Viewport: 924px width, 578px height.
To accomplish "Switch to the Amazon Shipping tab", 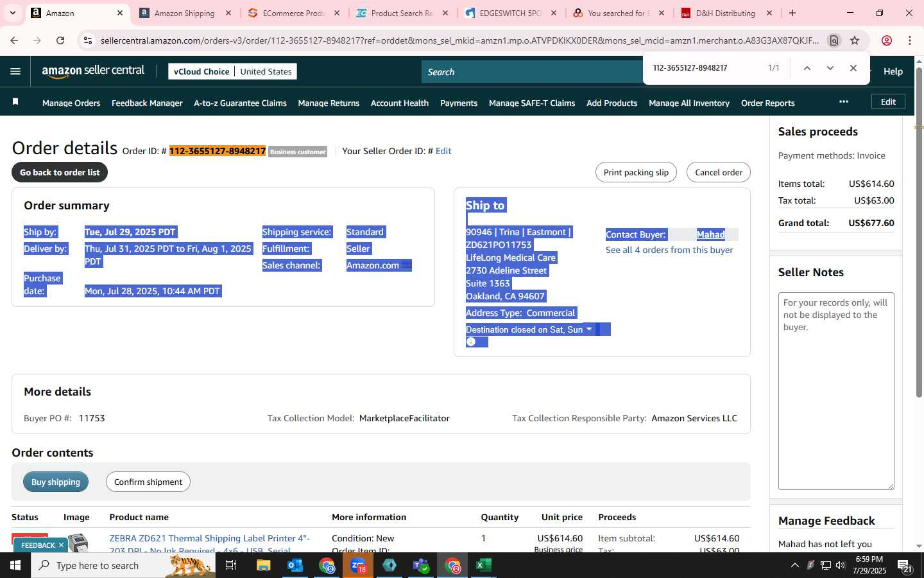I will click(x=185, y=13).
